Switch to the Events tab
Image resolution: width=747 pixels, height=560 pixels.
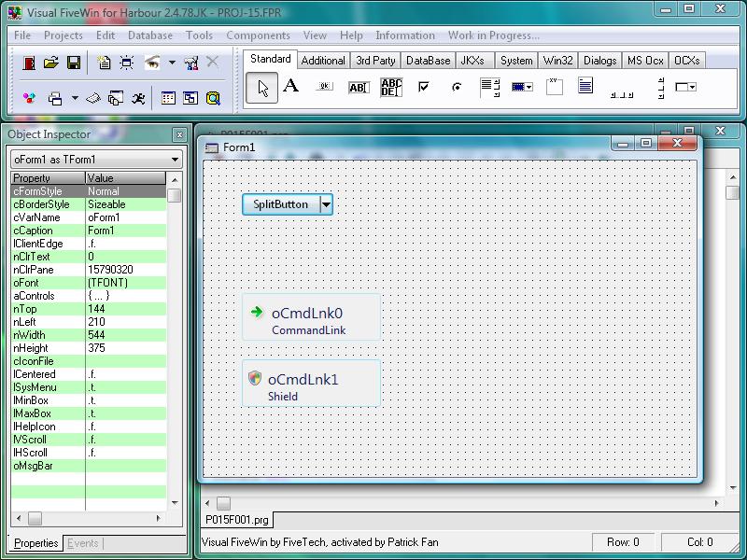click(x=83, y=543)
